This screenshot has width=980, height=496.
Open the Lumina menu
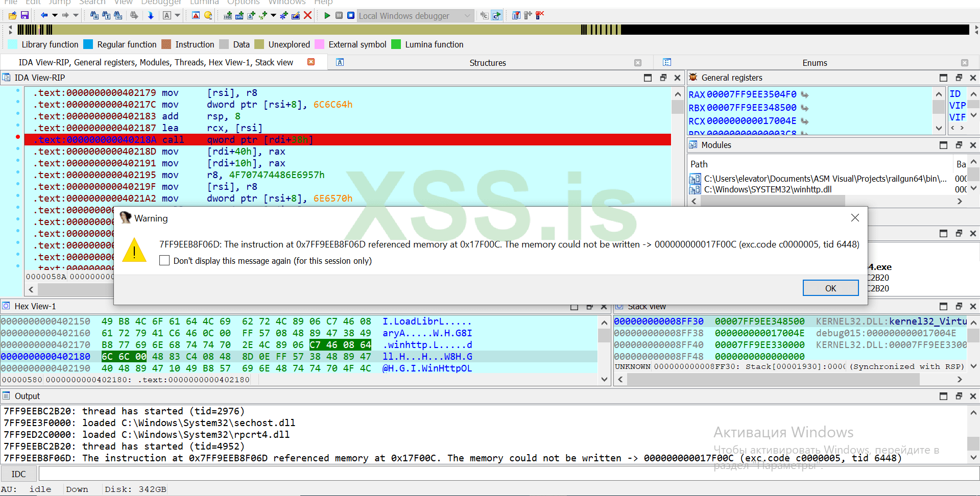[204, 3]
